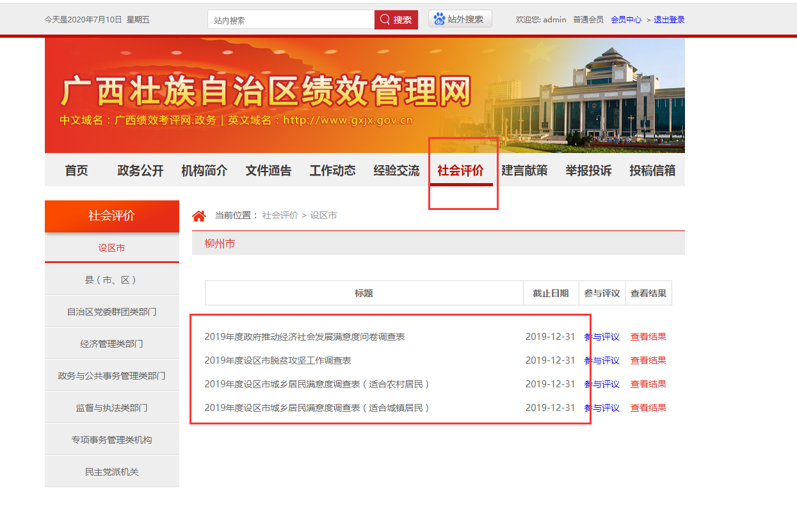Click the 退出登录 logout link
Viewport: 797px width, 532px height.
click(669, 20)
